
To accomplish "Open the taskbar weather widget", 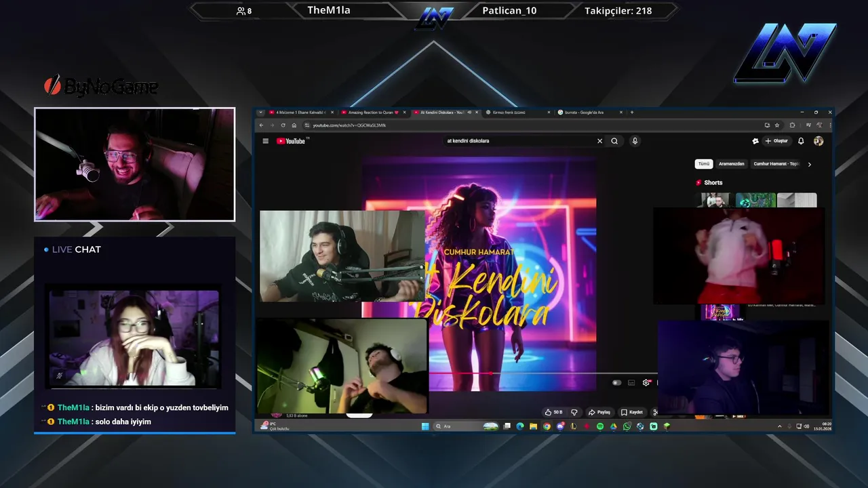I will click(275, 426).
